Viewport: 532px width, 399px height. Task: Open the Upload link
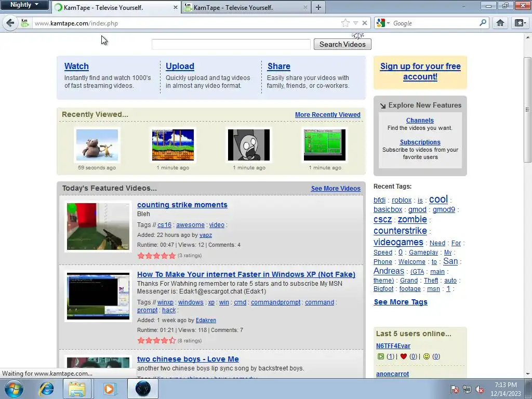(180, 66)
